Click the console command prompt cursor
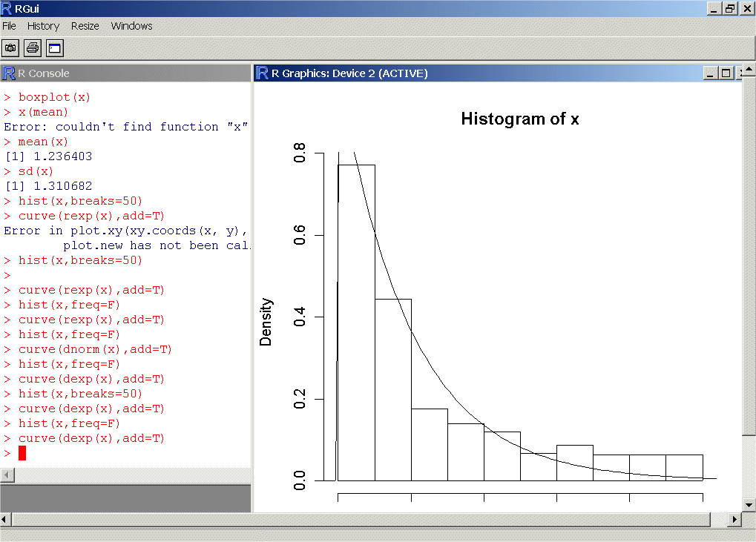This screenshot has width=756, height=542. coord(22,453)
